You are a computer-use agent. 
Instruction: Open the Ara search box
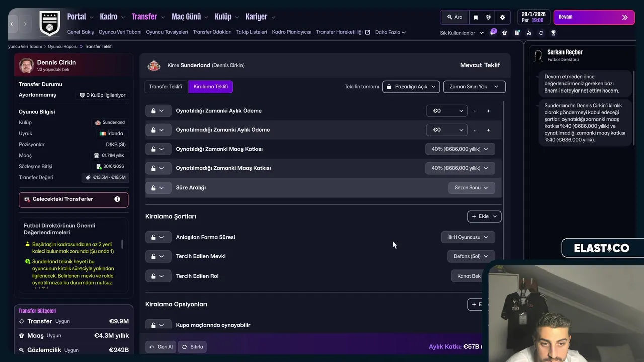click(x=455, y=17)
